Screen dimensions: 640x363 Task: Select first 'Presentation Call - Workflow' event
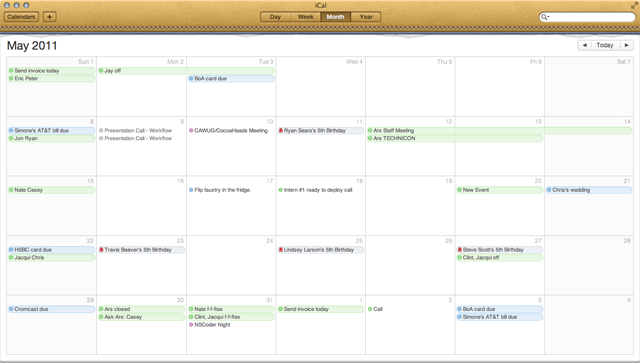click(141, 131)
